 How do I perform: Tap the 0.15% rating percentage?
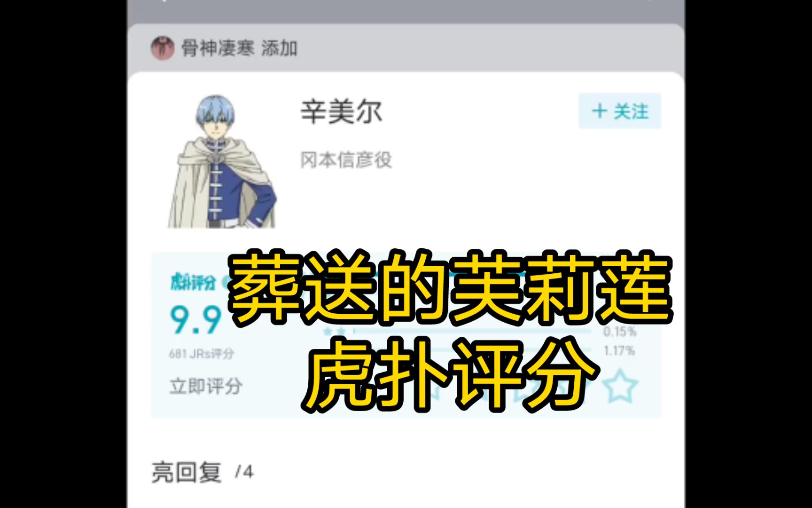click(620, 332)
